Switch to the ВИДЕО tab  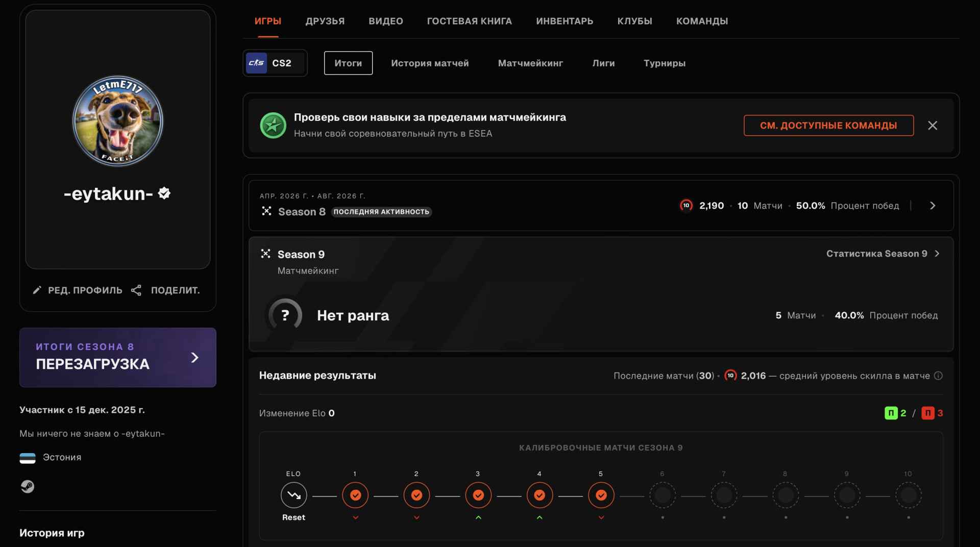[386, 21]
